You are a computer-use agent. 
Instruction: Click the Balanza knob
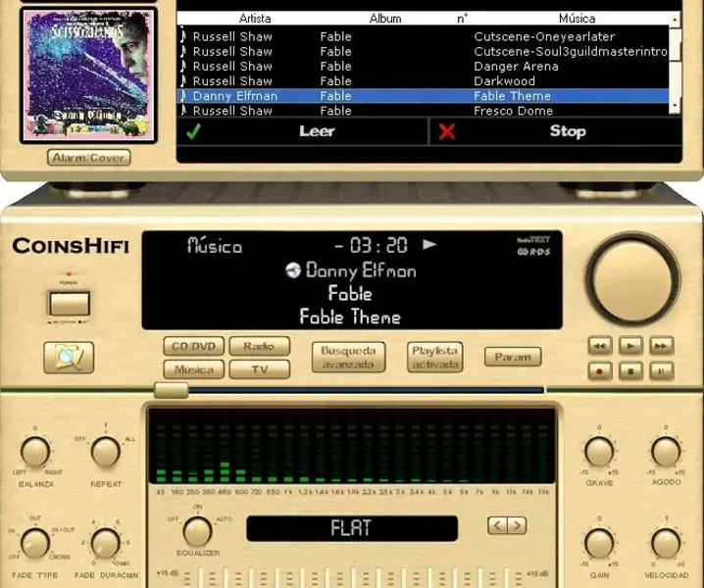(x=35, y=452)
